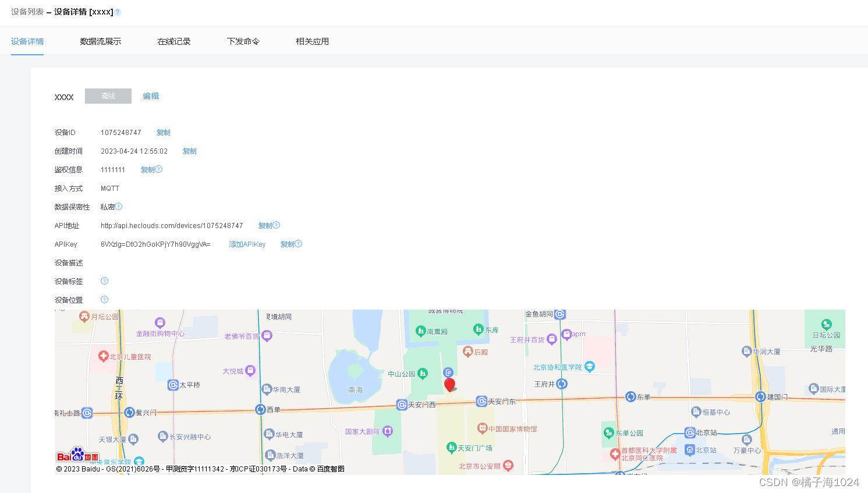Go to the 下发命令 tab
This screenshot has width=868, height=493.
point(243,41)
